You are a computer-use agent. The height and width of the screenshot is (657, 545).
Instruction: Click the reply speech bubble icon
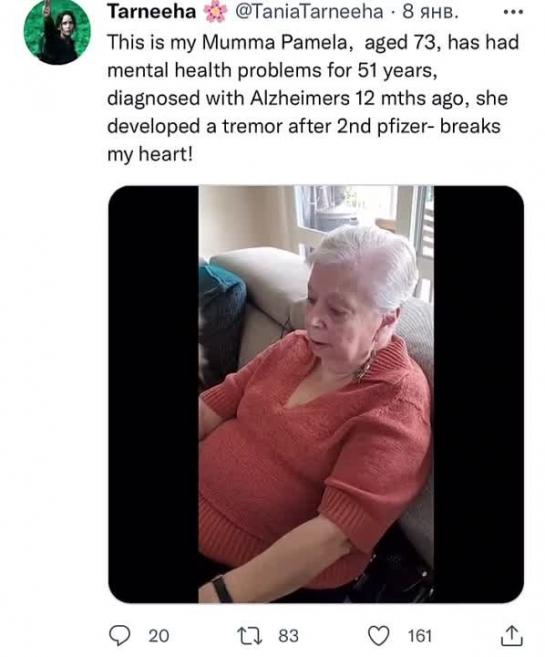(119, 635)
